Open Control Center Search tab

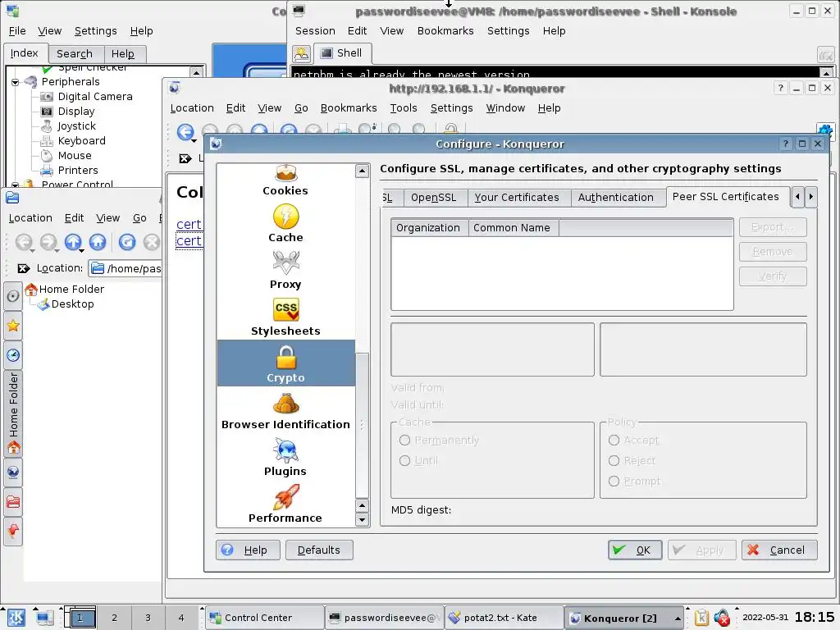75,53
